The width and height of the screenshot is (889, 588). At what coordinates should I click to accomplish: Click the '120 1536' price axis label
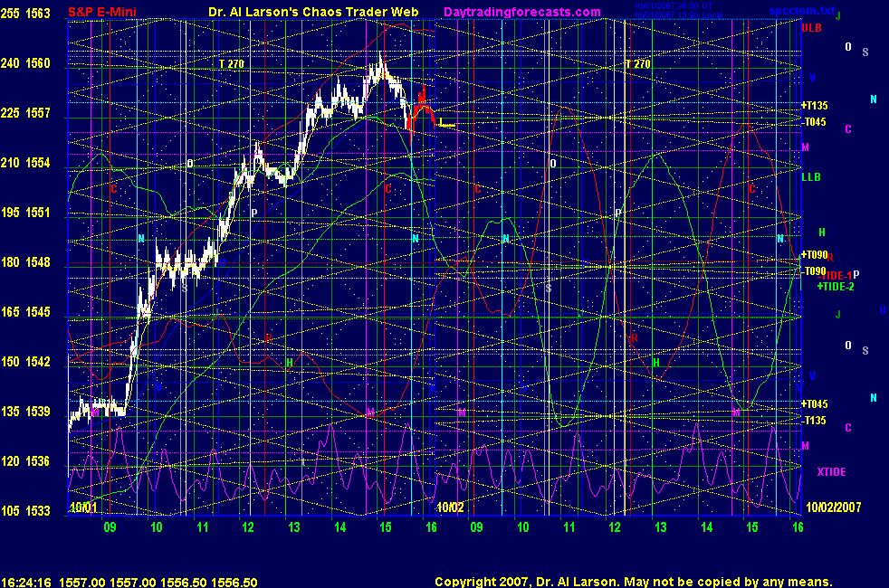click(25, 461)
